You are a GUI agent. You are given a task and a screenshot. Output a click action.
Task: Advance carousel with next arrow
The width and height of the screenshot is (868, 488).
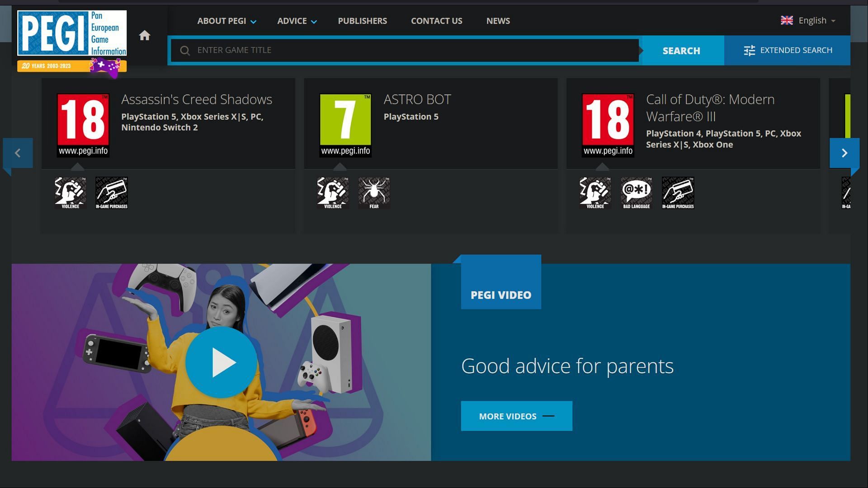844,153
